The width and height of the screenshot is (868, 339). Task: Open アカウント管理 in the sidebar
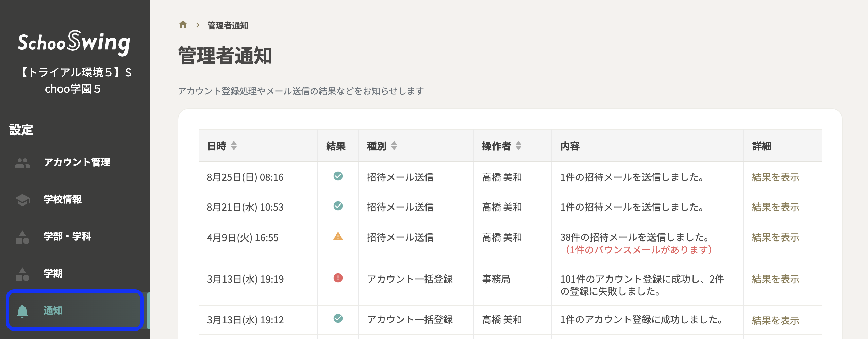pos(77,162)
